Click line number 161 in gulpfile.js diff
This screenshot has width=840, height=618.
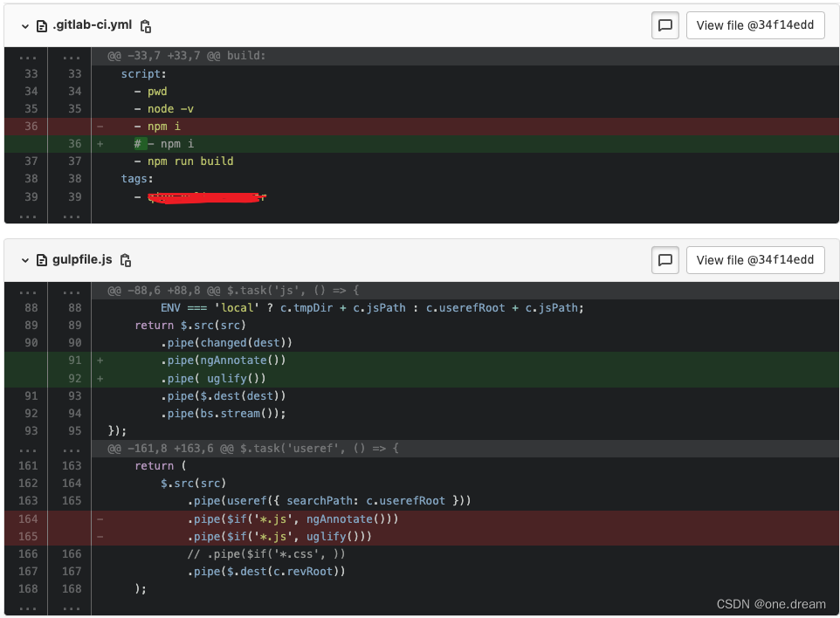point(26,465)
